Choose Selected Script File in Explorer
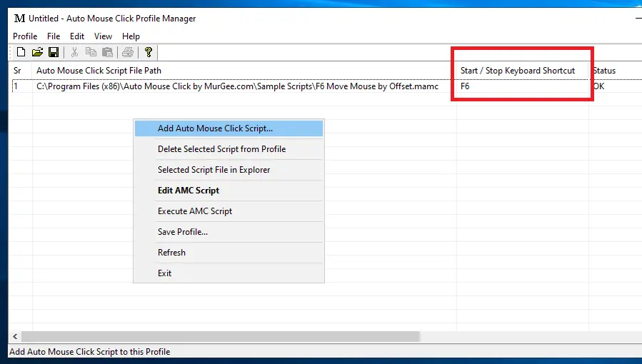The image size is (642, 364). (x=229, y=170)
